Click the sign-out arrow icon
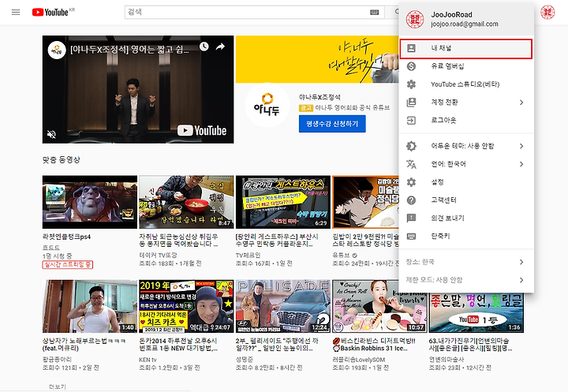Viewport: 568px width, 392px height. (411, 121)
